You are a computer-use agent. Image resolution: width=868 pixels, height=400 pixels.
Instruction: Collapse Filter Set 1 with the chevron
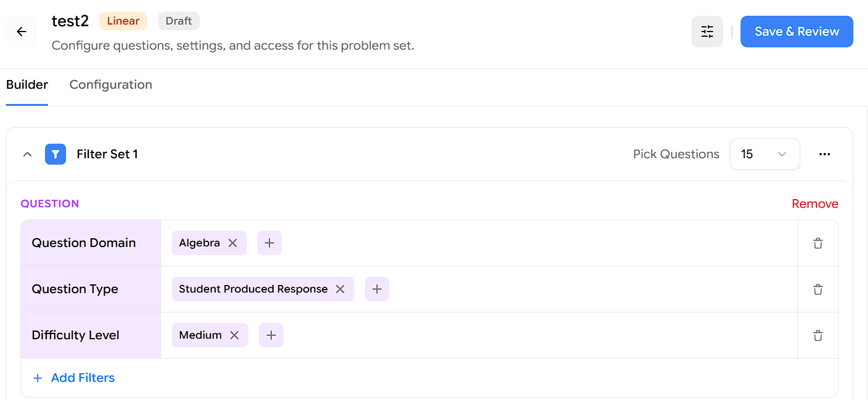pyautogui.click(x=27, y=154)
